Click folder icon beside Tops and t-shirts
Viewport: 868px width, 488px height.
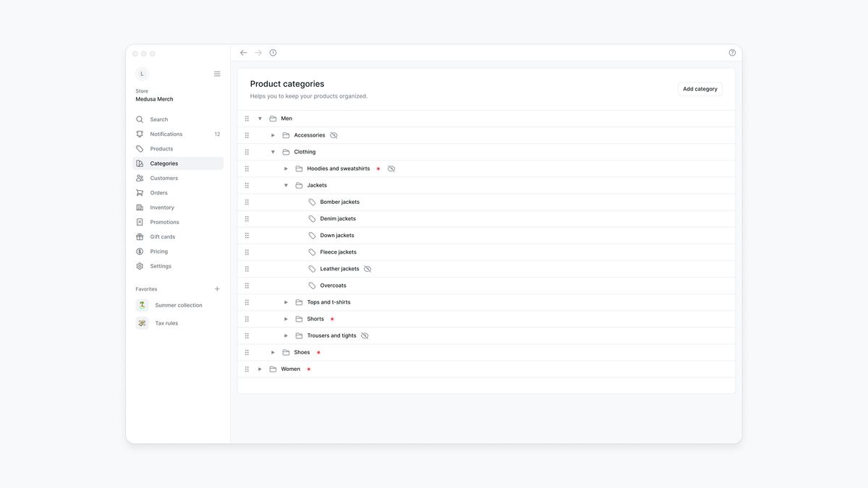299,302
